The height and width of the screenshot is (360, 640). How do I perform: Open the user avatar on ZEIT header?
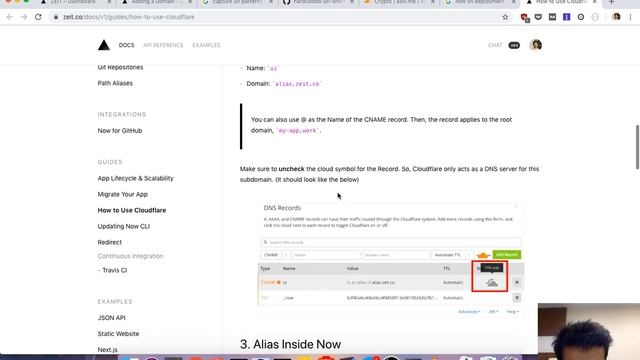point(536,45)
